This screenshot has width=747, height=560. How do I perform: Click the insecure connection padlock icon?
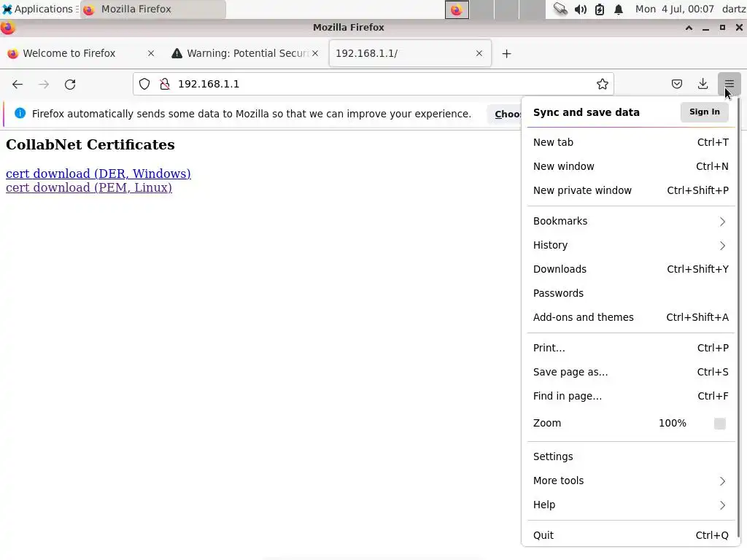165,85
